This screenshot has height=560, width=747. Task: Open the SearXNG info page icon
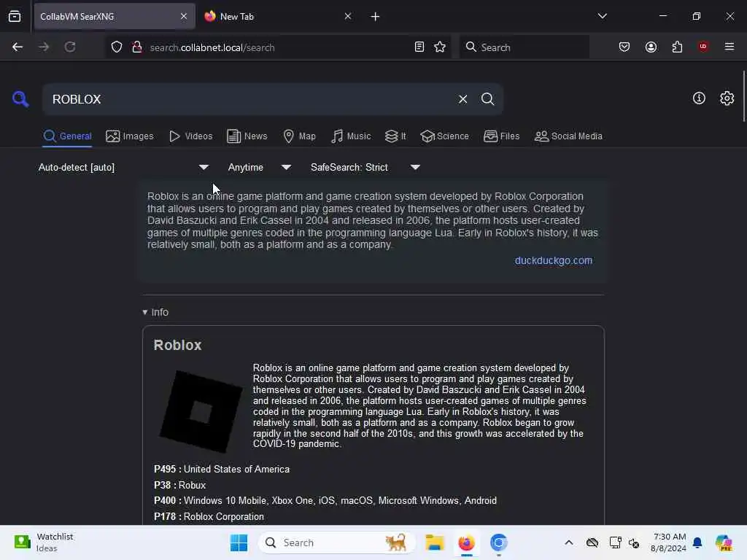click(699, 98)
